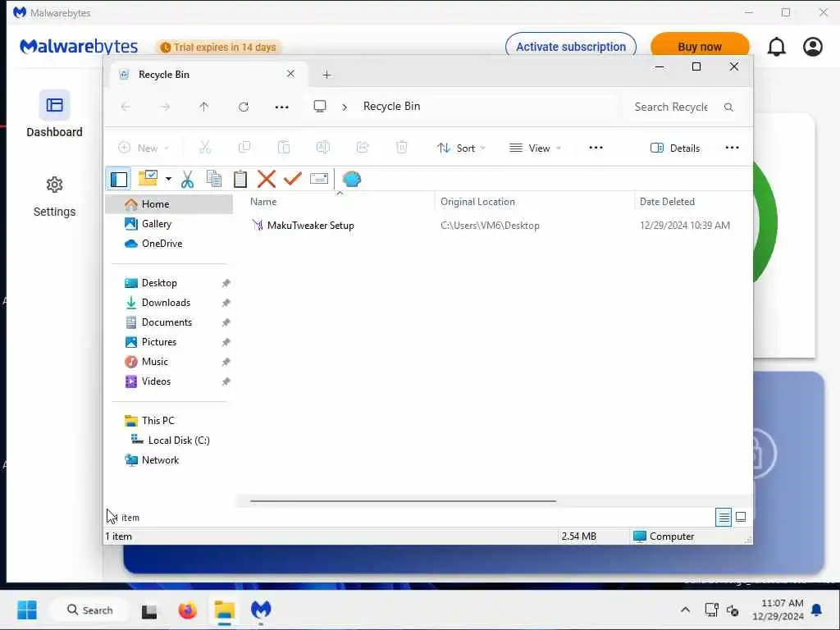
Task: Click the command bar trash Delete icon
Action: pyautogui.click(x=402, y=148)
